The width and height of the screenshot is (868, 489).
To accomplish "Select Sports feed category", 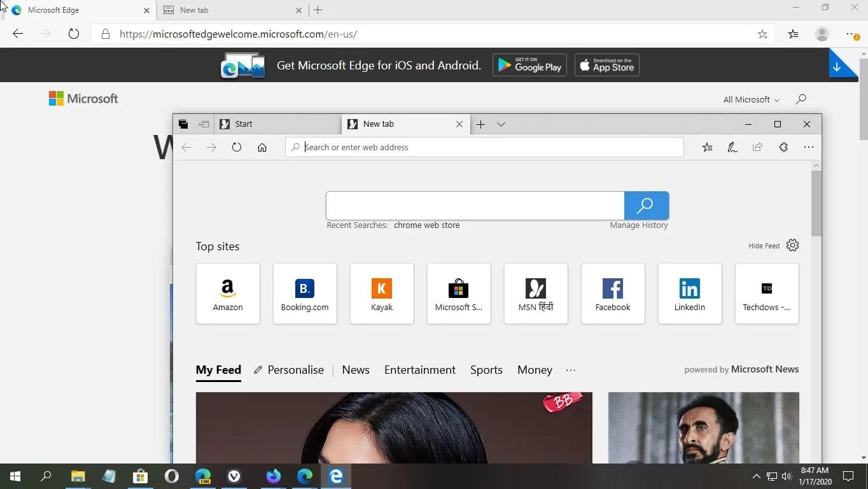I will click(486, 370).
